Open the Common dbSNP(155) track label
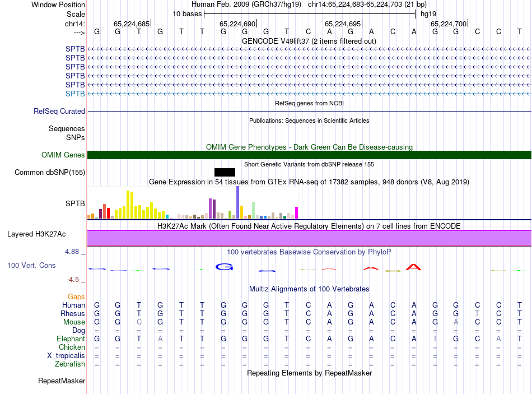 (x=49, y=172)
